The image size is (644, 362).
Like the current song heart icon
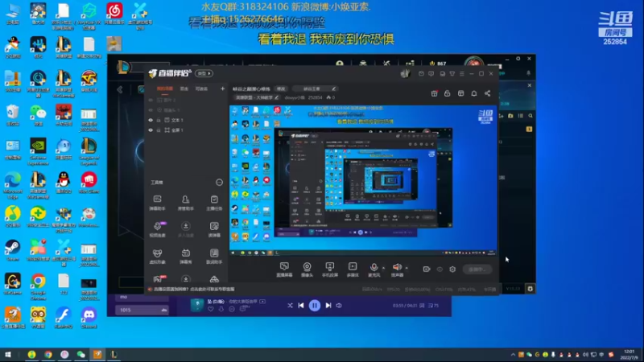coord(211,309)
